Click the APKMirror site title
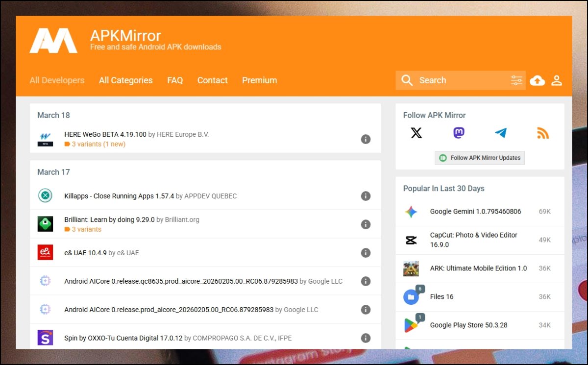Screen dimensions: 588x365 coord(125,35)
